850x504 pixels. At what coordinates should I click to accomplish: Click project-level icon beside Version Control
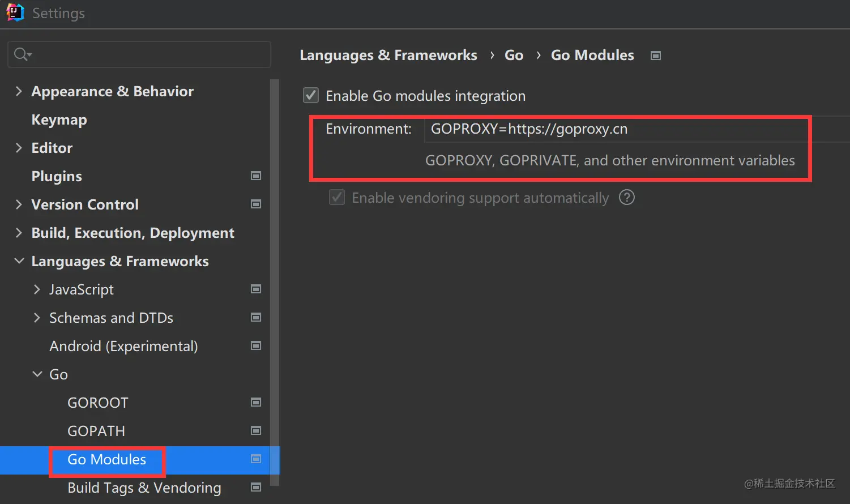coord(256,204)
